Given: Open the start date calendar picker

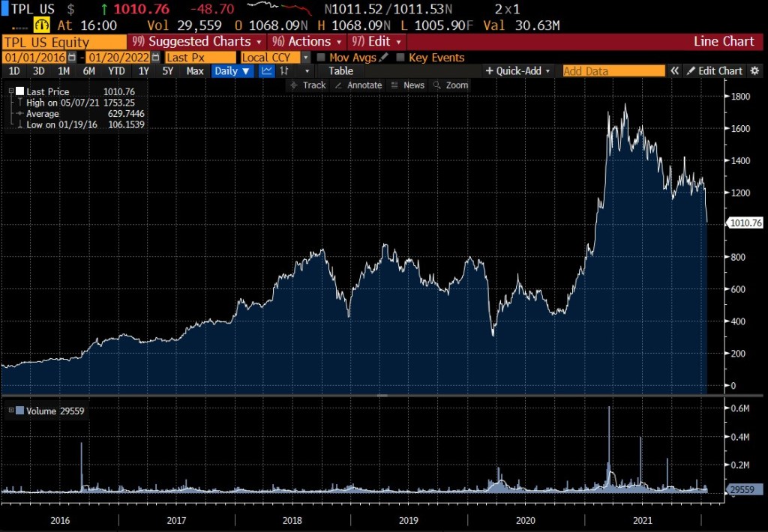Looking at the screenshot, I should point(72,58).
